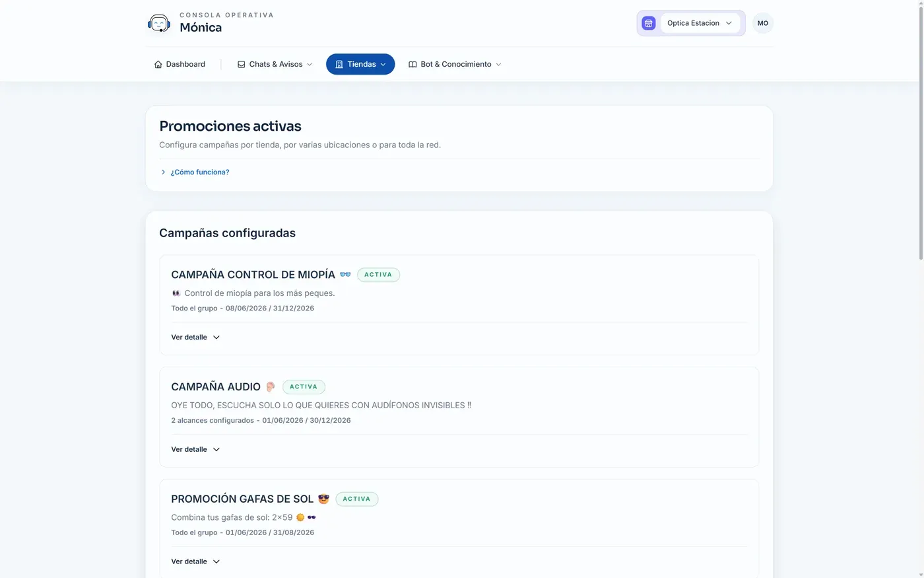Image resolution: width=924 pixels, height=578 pixels.
Task: Click the date range 01/06/2026 / 31/08/2026
Action: click(270, 532)
